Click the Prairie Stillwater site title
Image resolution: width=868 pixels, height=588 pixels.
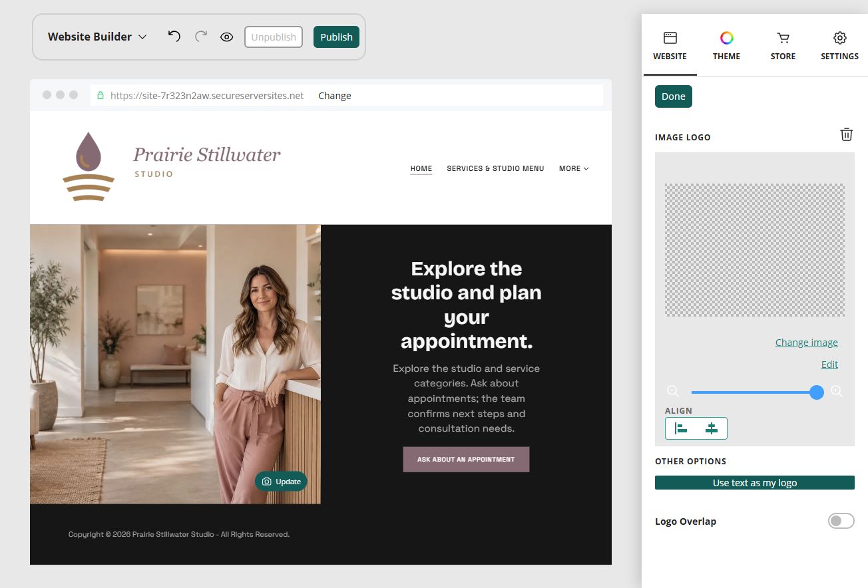(207, 154)
